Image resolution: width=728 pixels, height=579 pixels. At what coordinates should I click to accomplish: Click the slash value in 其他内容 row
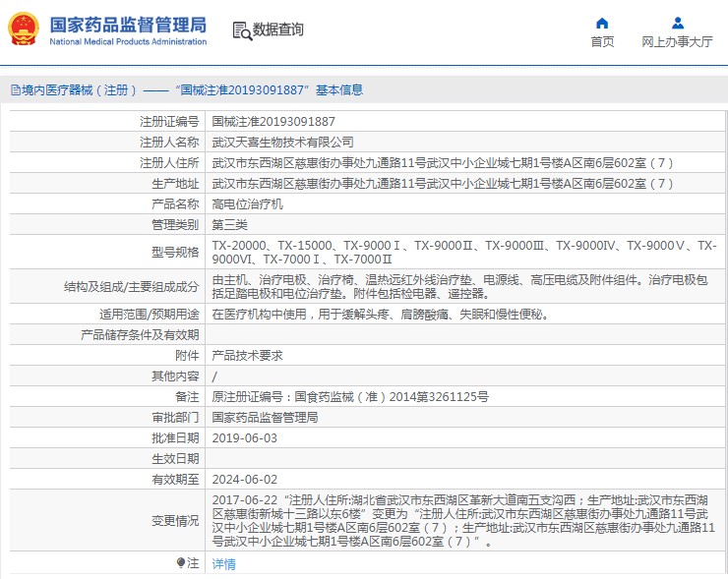pos(214,376)
